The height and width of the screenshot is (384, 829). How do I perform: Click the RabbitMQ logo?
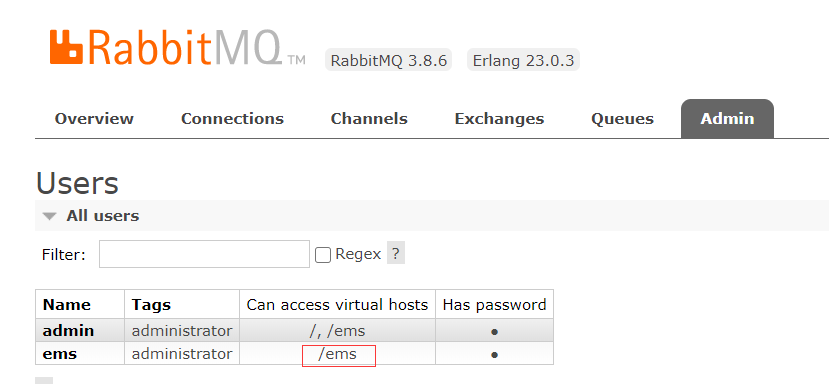pyautogui.click(x=178, y=47)
